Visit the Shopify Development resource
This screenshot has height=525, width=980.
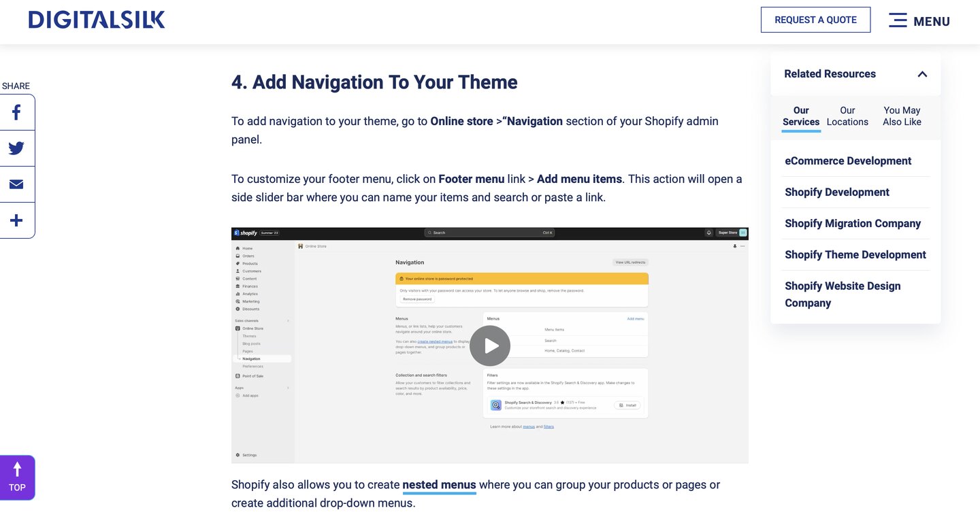837,192
